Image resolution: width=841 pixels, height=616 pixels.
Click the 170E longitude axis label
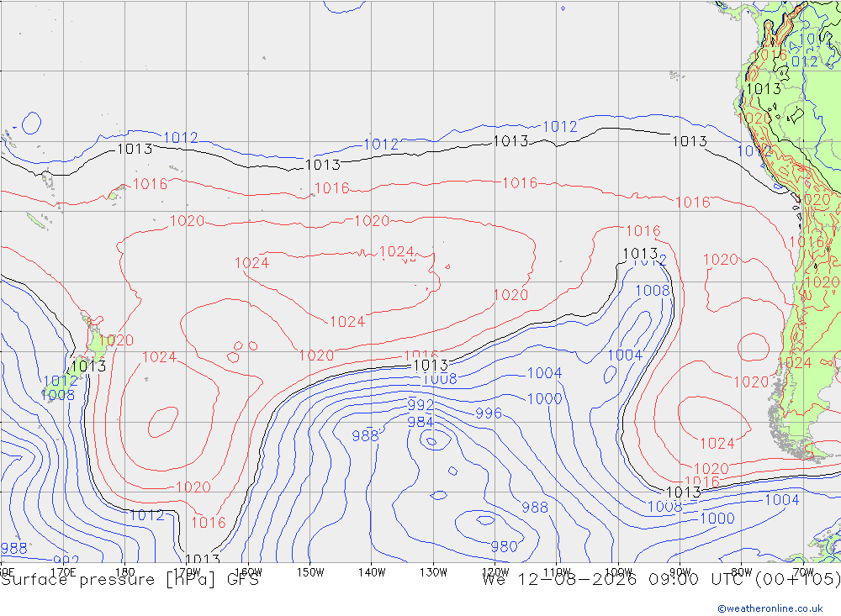[63, 572]
